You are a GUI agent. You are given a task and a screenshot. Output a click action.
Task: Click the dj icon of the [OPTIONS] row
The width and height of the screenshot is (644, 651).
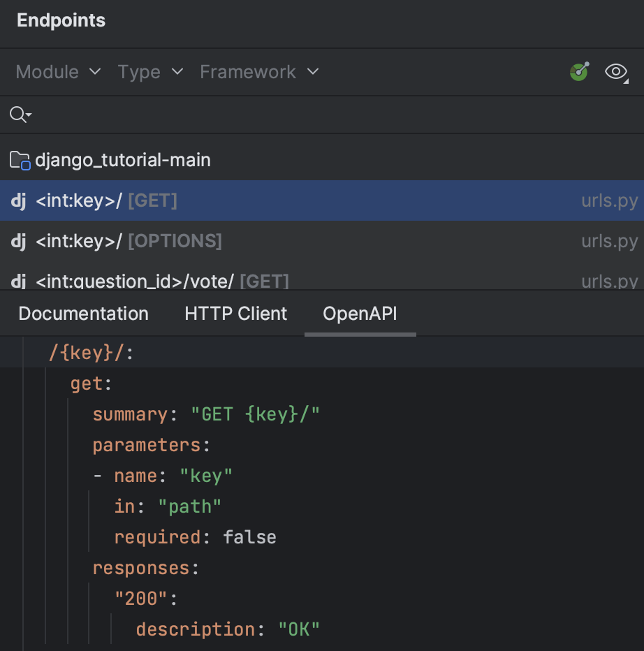[x=18, y=241]
